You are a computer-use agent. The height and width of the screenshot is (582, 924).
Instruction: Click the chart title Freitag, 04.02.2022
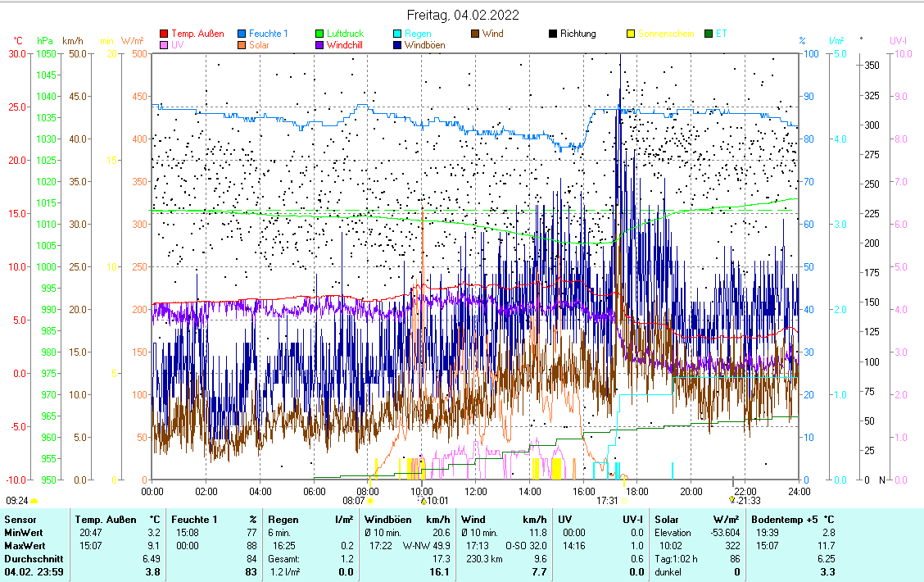click(x=463, y=15)
